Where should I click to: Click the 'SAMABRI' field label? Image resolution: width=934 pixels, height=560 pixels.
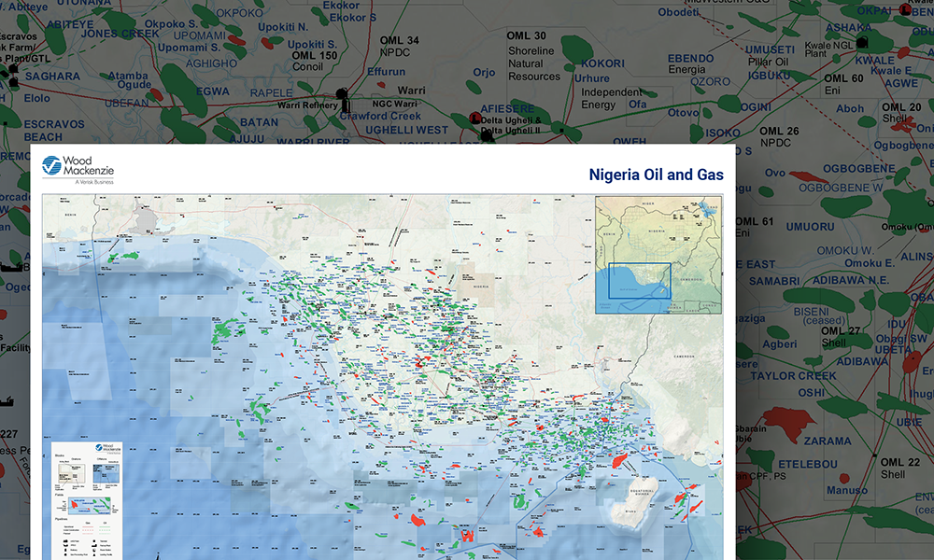[x=774, y=281]
